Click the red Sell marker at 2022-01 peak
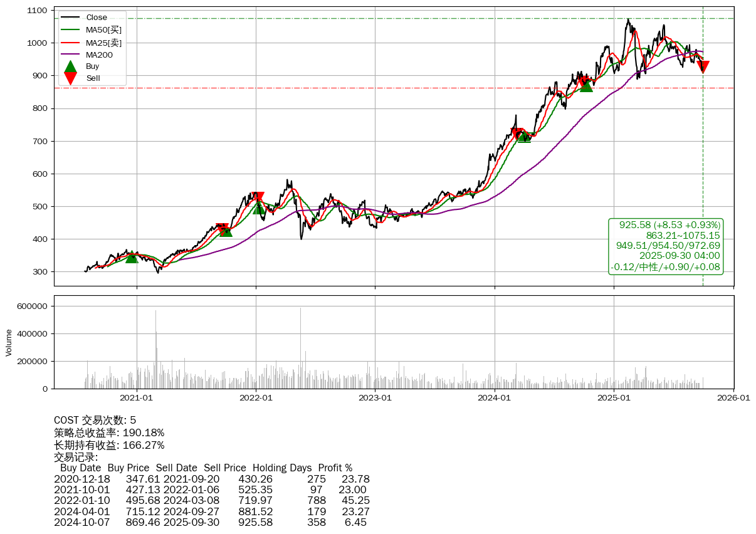Viewport: 756px width, 534px height. point(257,198)
